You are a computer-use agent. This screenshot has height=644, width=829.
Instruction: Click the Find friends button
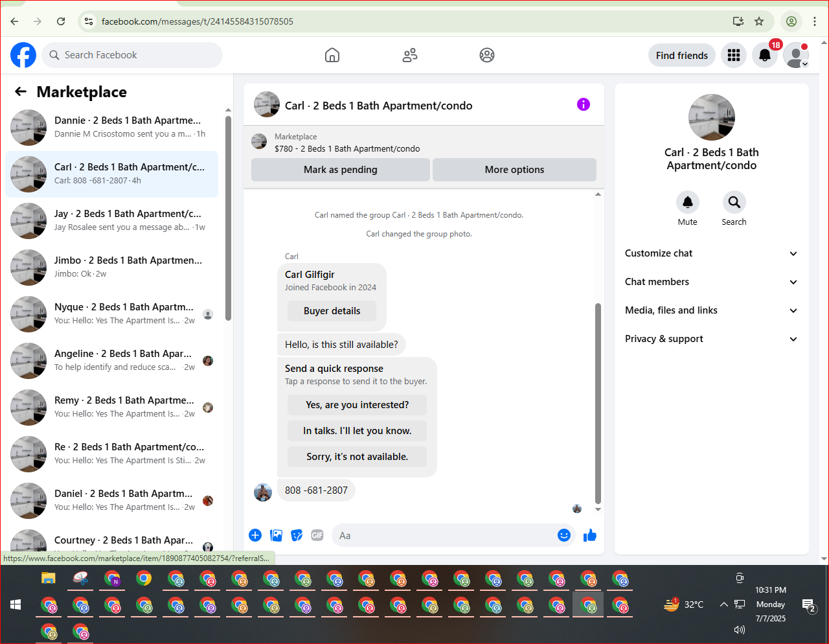pos(682,56)
